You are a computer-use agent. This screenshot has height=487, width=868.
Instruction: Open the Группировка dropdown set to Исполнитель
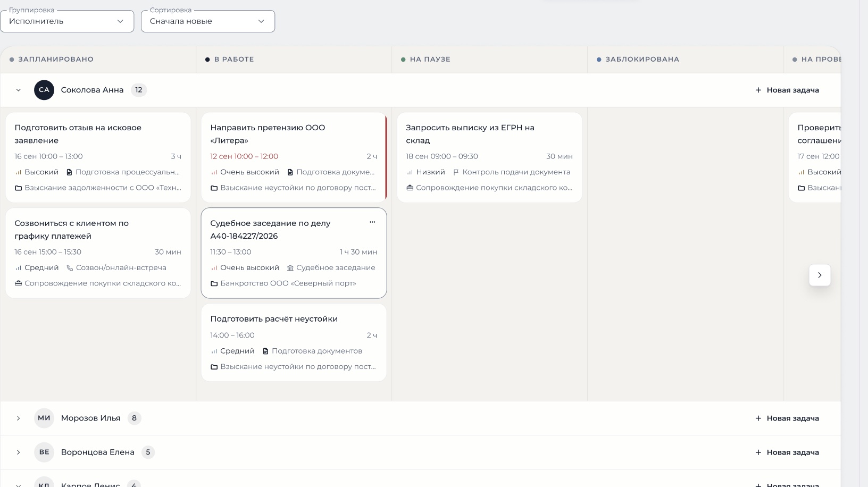point(67,21)
